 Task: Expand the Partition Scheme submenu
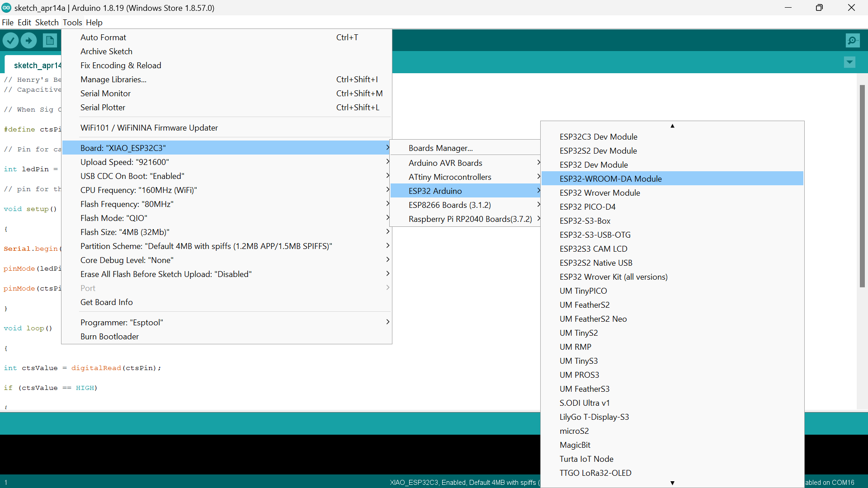206,246
